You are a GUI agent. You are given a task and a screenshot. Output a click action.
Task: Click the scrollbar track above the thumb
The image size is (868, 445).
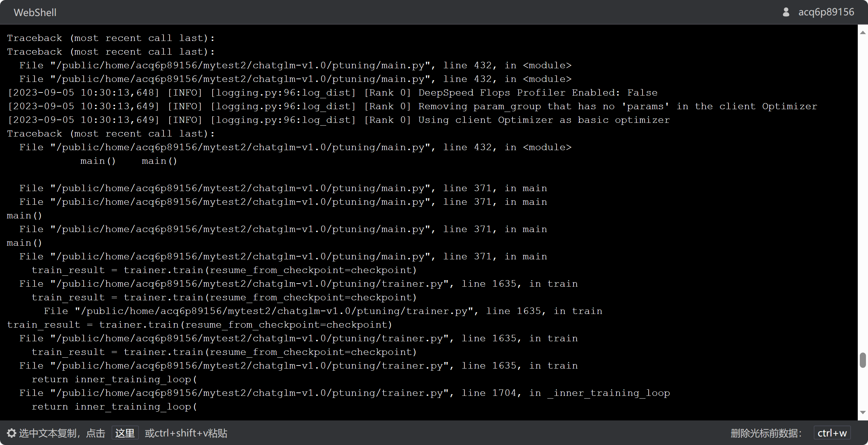tap(863, 191)
